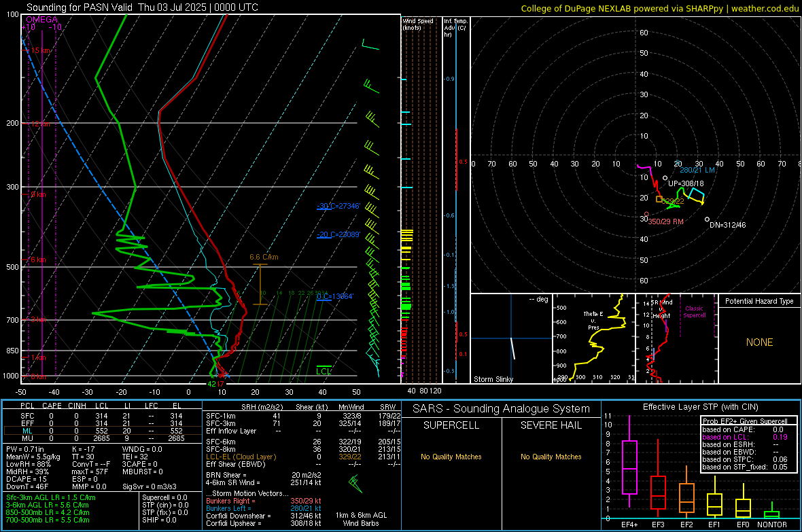Select the highlighted ML parcel row

click(103, 431)
